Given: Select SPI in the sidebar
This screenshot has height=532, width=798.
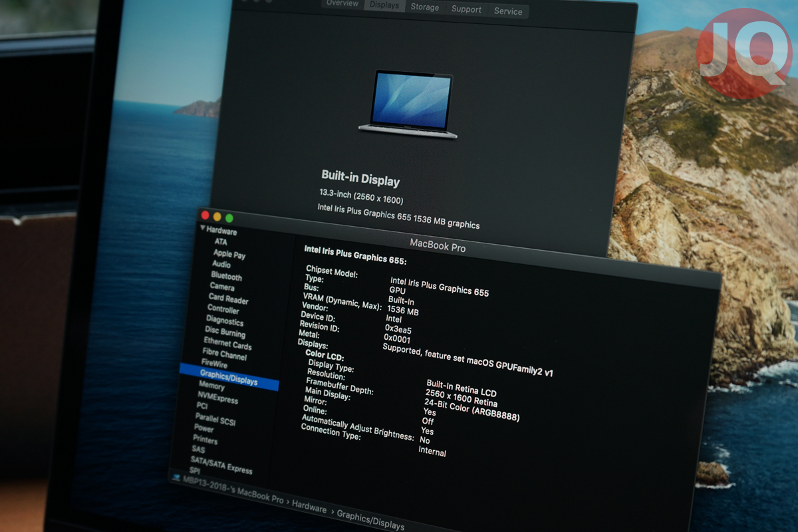Looking at the screenshot, I should coord(194,471).
